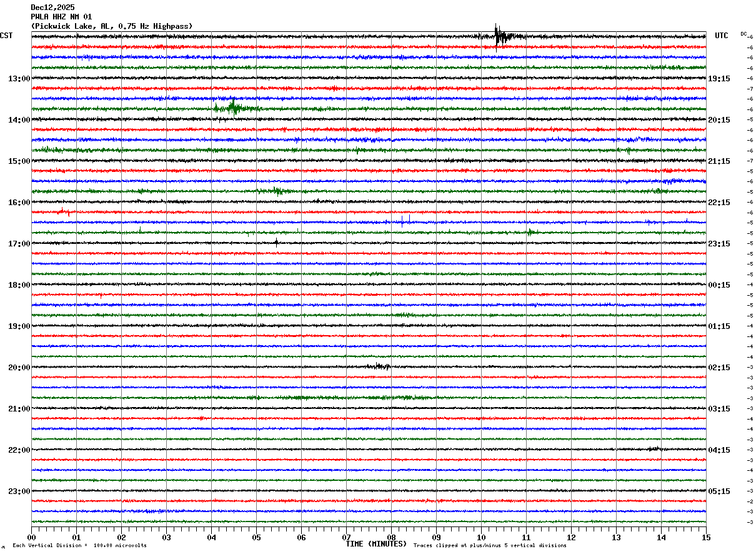Click the "02:15" UTC time label
Image resolution: width=756 pixels, height=554 pixels.
[x=719, y=368]
